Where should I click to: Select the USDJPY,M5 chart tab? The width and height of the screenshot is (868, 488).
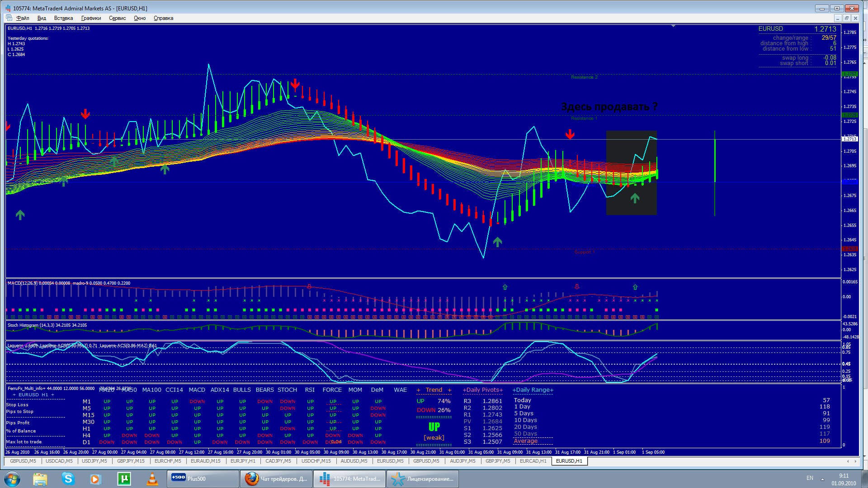[x=94, y=461]
